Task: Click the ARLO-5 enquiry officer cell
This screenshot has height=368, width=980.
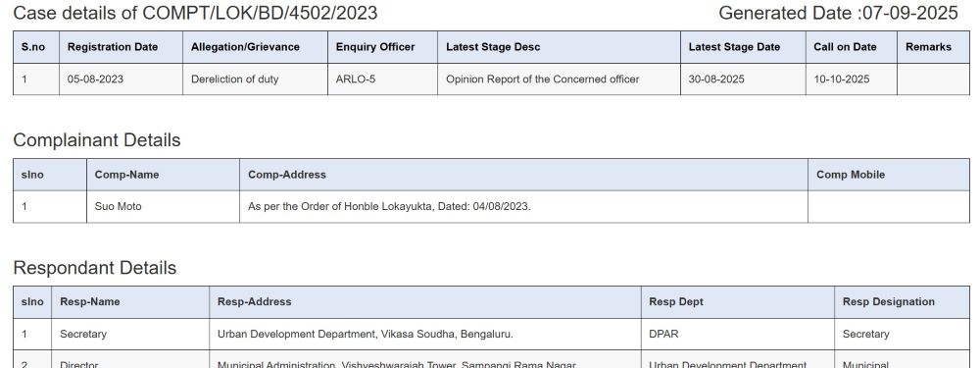Action: (x=382, y=79)
